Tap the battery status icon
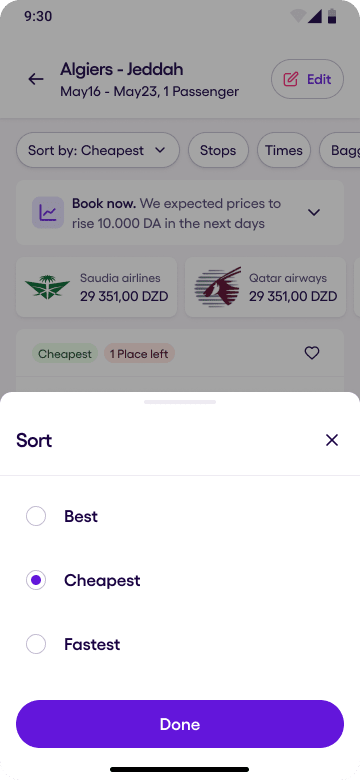Image resolution: width=360 pixels, height=780 pixels. click(x=332, y=16)
